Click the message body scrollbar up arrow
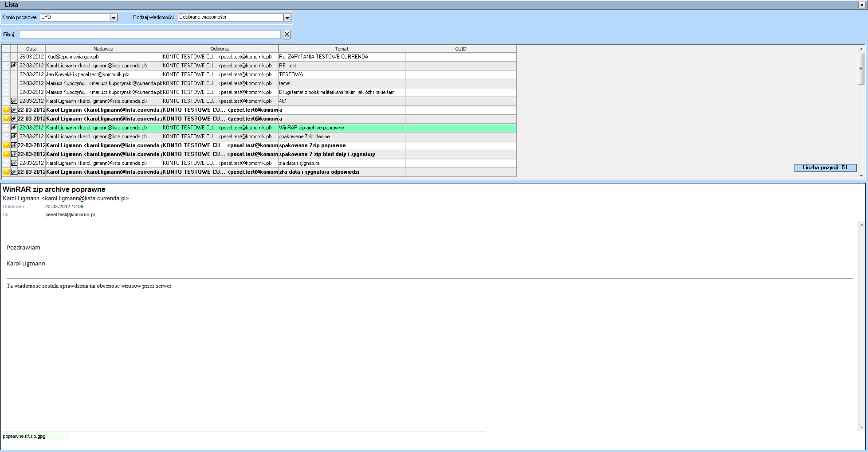Screen dimensions: 868x452 (x=861, y=225)
